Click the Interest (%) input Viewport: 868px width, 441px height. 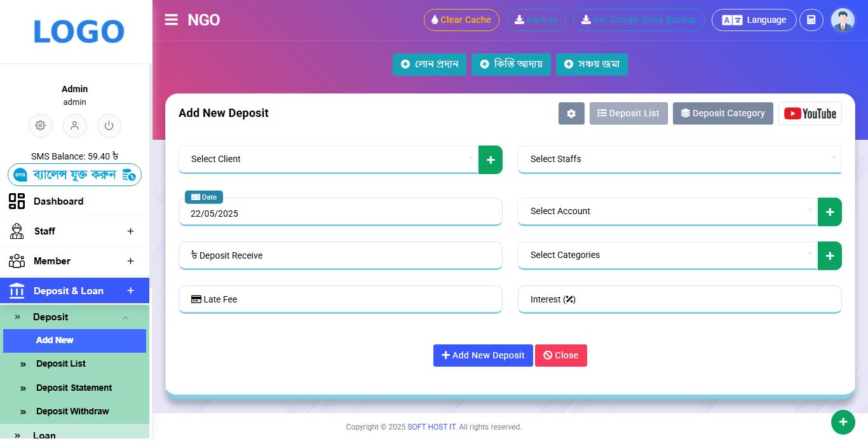[x=679, y=299]
